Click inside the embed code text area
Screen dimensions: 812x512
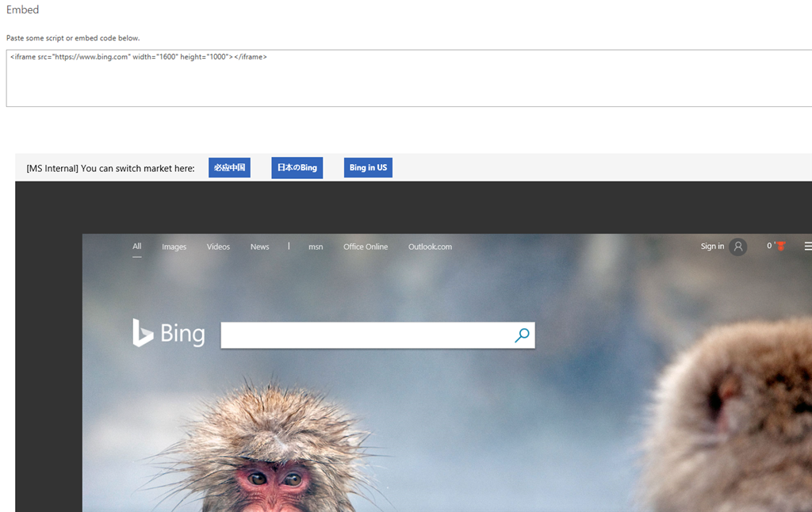click(x=409, y=78)
